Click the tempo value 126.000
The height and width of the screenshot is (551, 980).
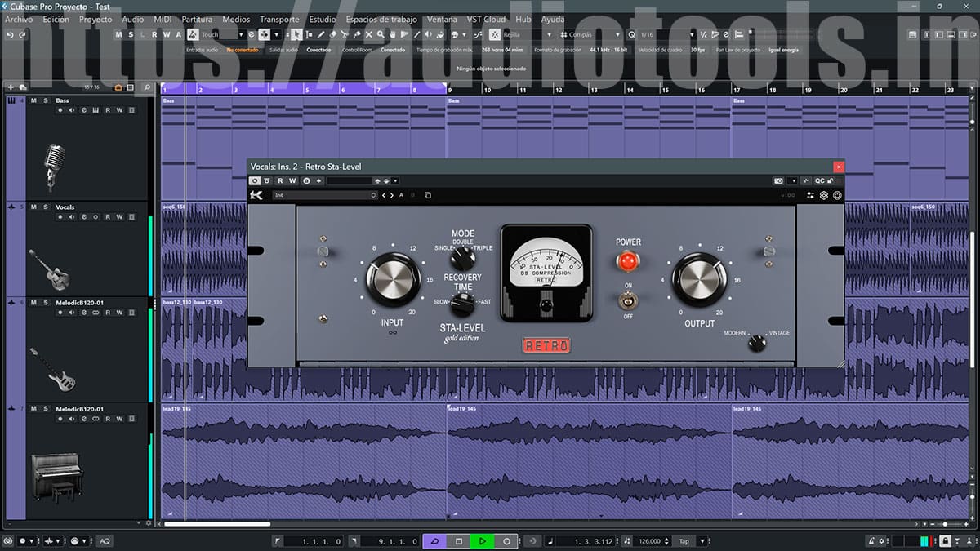(650, 541)
